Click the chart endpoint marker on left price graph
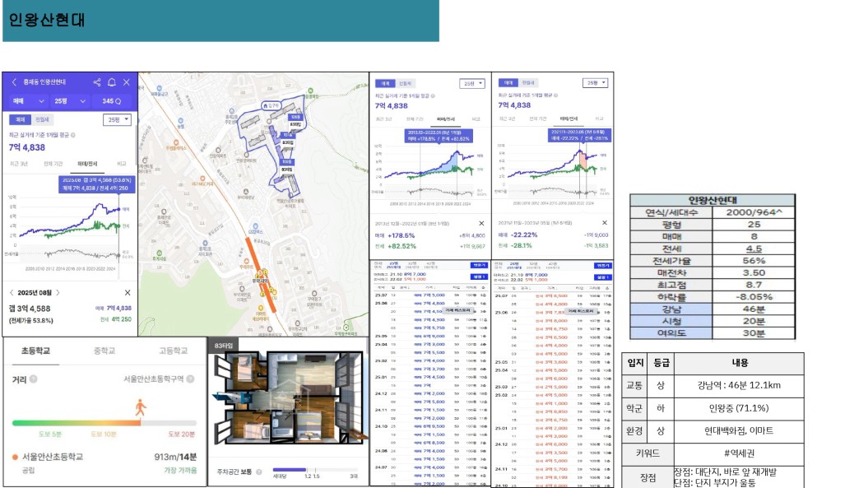Viewport: 868px width, 488px height. (119, 209)
